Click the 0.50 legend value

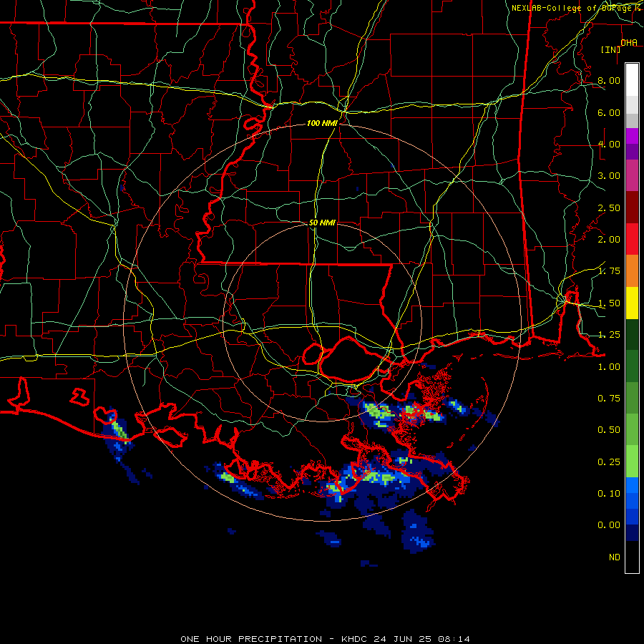(609, 430)
